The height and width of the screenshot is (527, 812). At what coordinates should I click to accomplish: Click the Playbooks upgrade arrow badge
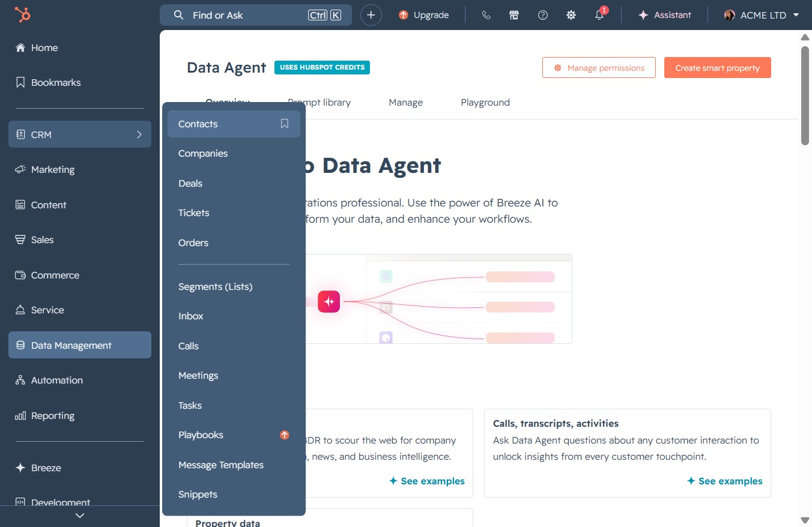(x=285, y=435)
